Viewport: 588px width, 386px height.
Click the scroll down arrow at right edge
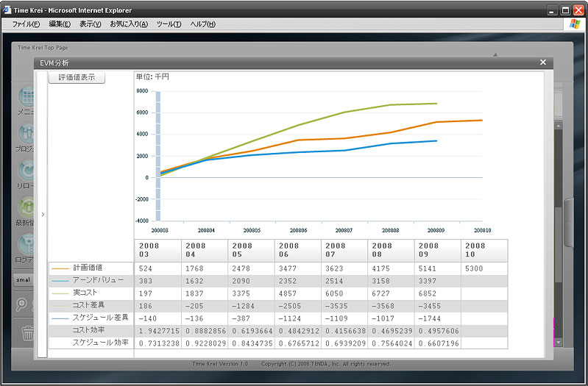click(558, 342)
